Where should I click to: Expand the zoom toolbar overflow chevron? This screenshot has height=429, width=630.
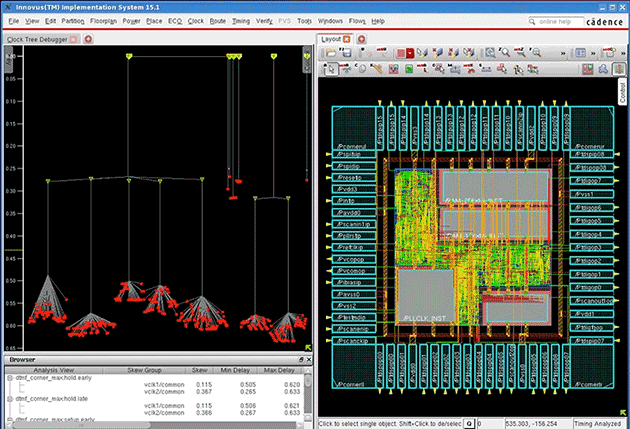[x=563, y=53]
